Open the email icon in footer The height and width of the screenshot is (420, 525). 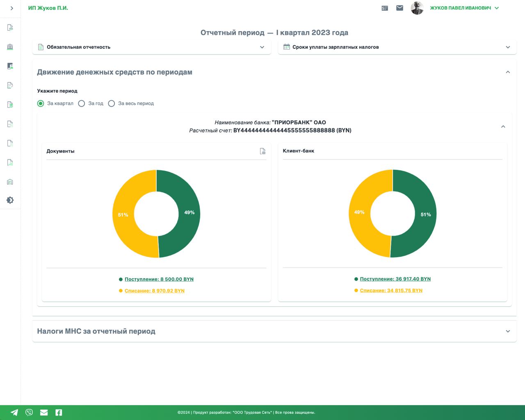click(x=44, y=413)
